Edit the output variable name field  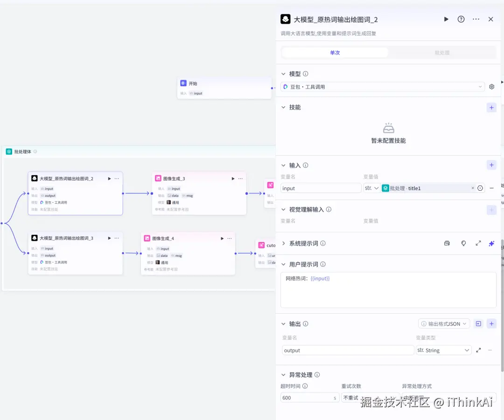point(348,350)
